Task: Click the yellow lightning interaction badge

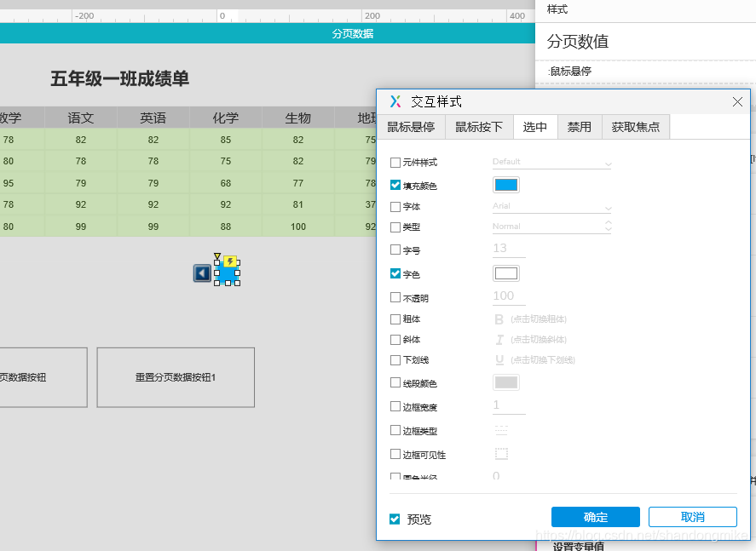Action: (x=230, y=261)
